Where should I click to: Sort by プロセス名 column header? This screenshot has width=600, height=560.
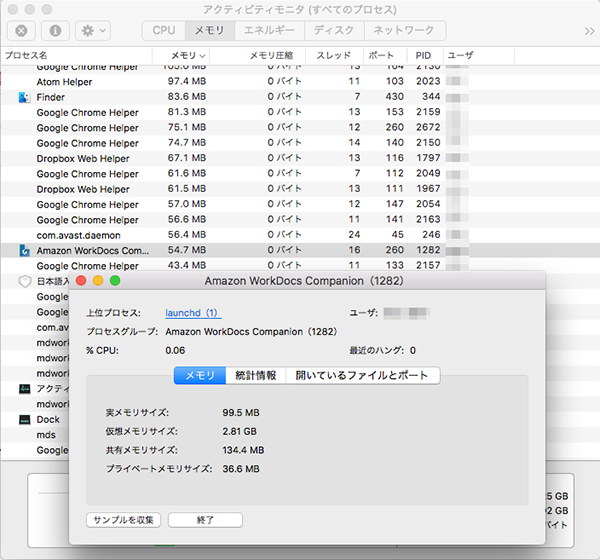77,56
